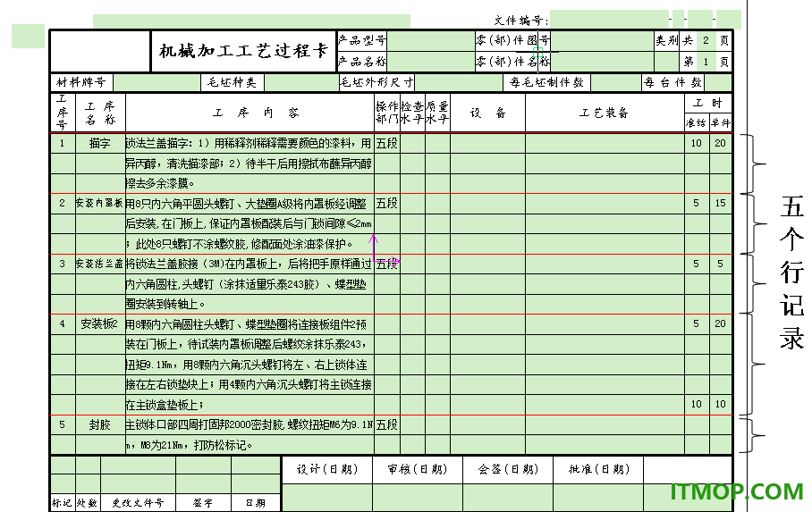Select the content line starting 用8只内六角平圆头螺钉

click(x=250, y=204)
